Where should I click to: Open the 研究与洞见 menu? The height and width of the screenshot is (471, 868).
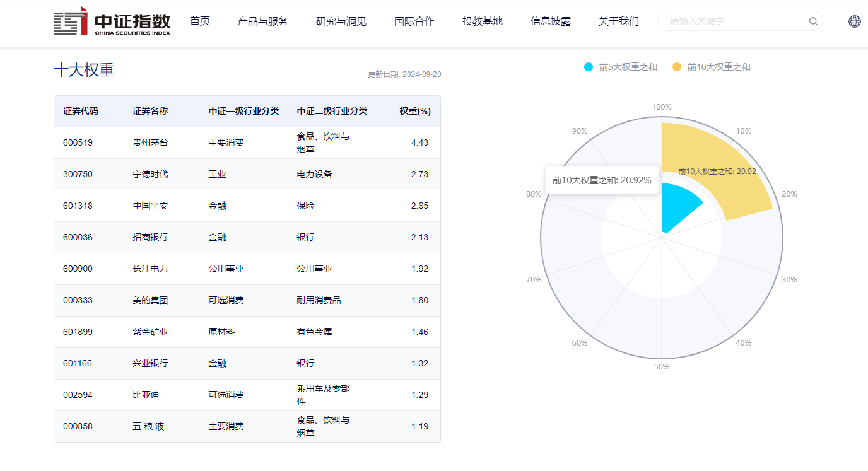pyautogui.click(x=341, y=21)
